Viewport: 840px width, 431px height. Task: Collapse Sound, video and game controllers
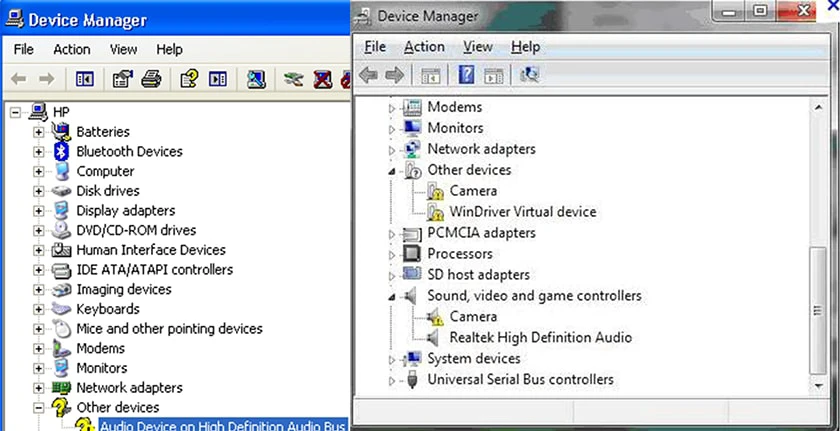click(x=392, y=298)
